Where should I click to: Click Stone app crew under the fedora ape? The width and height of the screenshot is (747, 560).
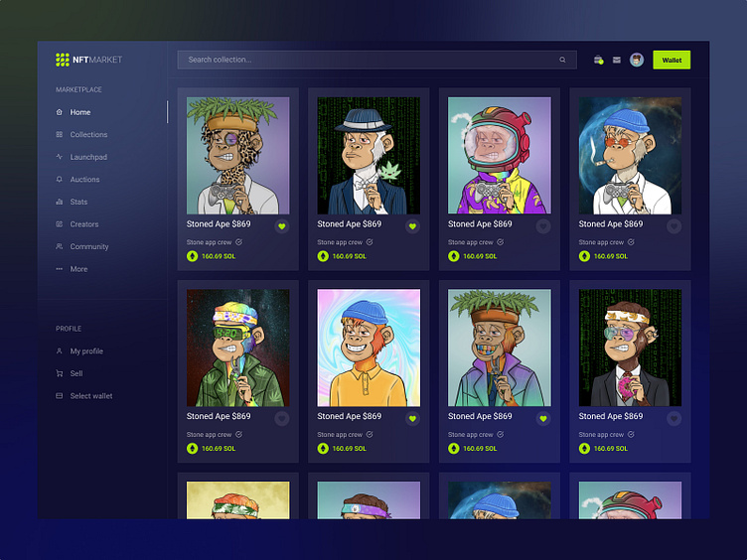click(x=340, y=242)
